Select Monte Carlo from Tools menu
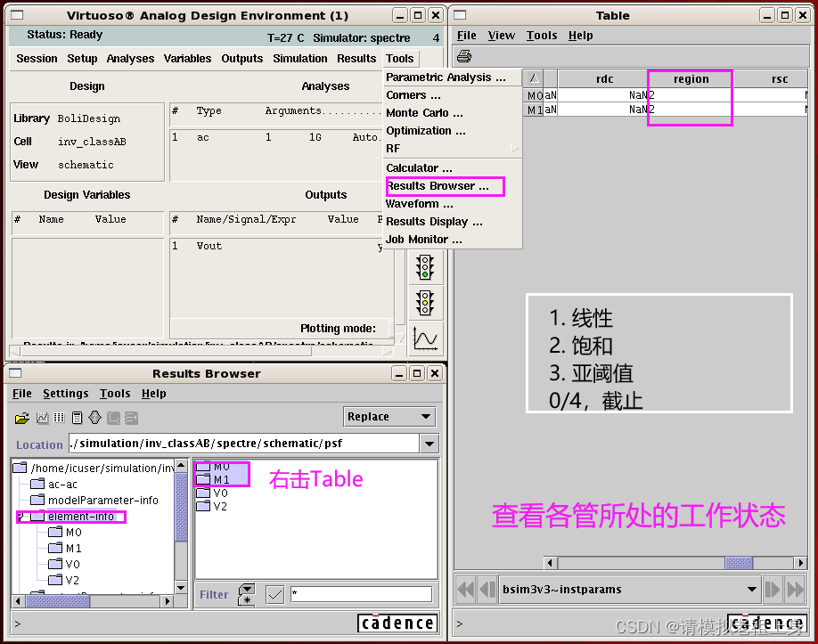Viewport: 818px width, 644px height. pyautogui.click(x=453, y=112)
